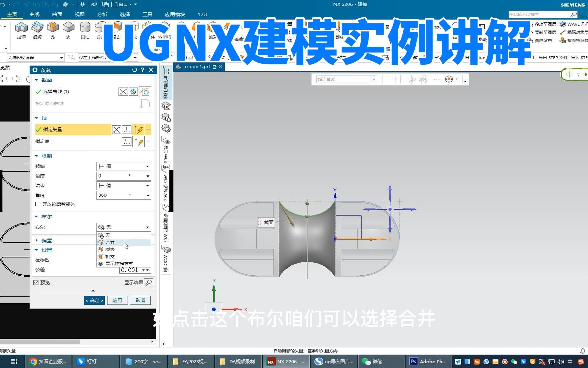Switch to the 曲线 ribbon tab
The image size is (588, 368).
pyautogui.click(x=34, y=14)
